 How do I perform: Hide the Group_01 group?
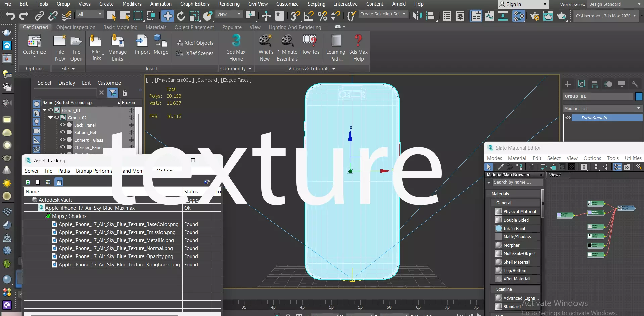pos(50,110)
